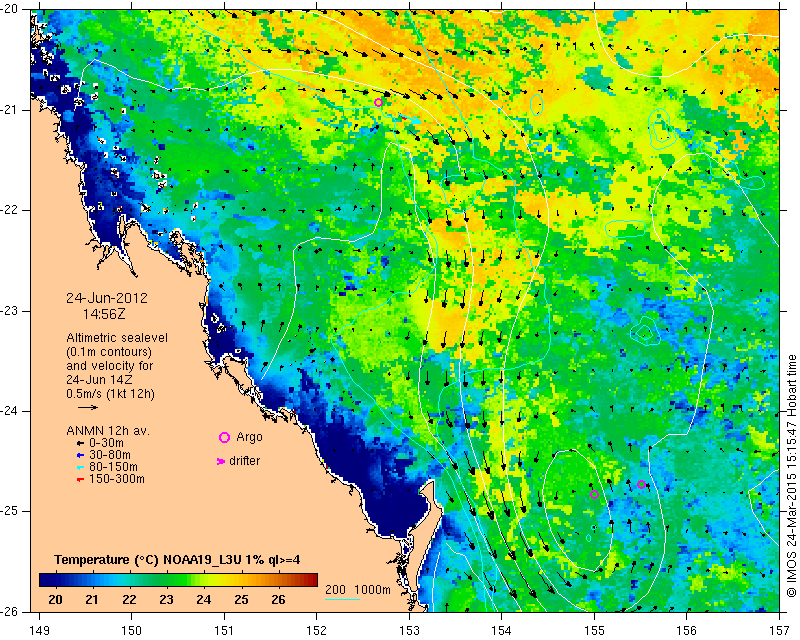The width and height of the screenshot is (800, 640).
Task: Click the 151 longitude axis label
Action: coord(224,631)
